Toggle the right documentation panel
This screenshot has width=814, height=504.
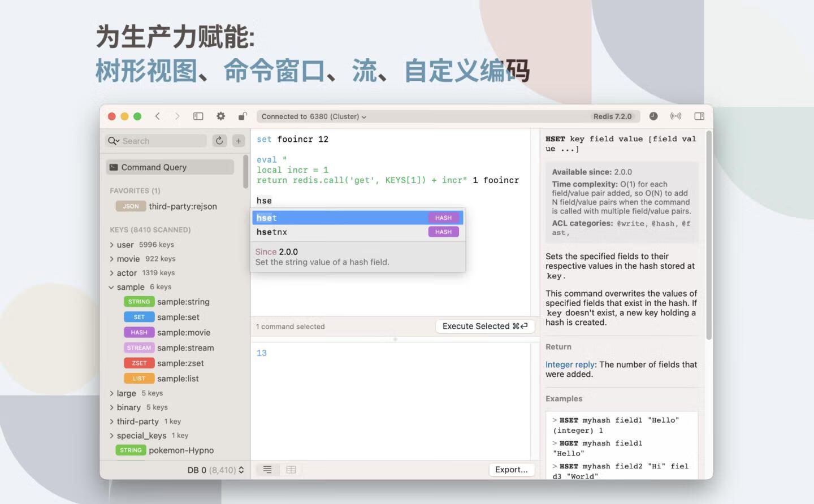699,116
